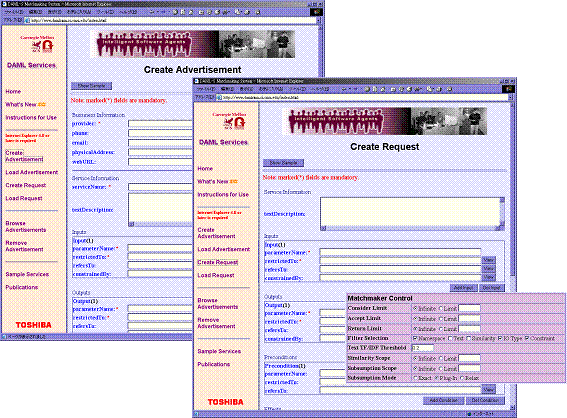Click View button beside restrictedTo input in Create Request

click(x=489, y=260)
